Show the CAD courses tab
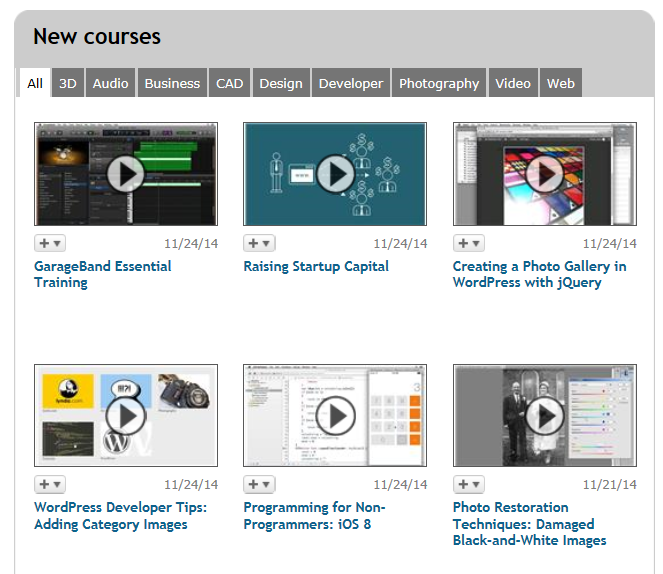The height and width of the screenshot is (574, 663). 229,83
